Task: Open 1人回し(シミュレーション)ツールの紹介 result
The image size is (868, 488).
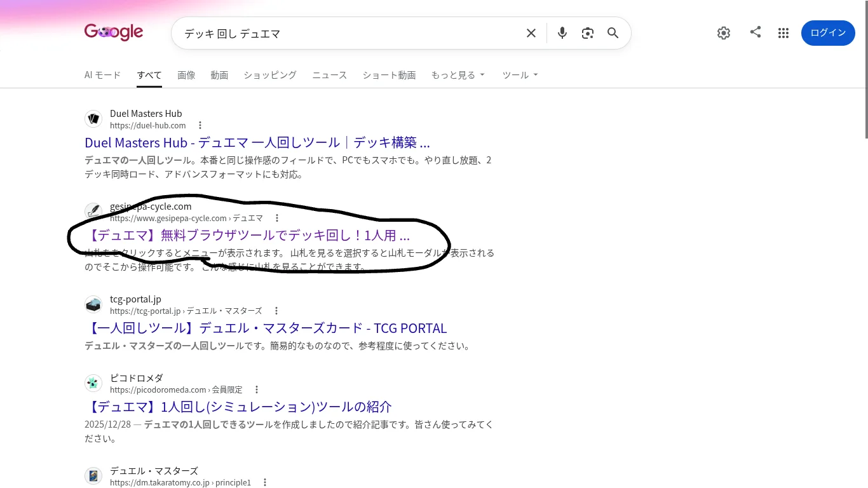Action: [238, 407]
